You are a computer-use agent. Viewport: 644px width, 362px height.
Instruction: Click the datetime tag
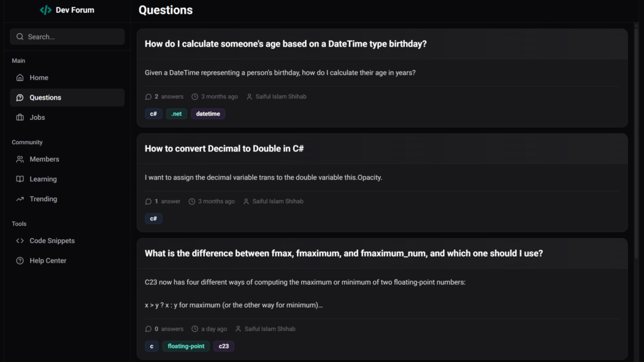click(207, 114)
